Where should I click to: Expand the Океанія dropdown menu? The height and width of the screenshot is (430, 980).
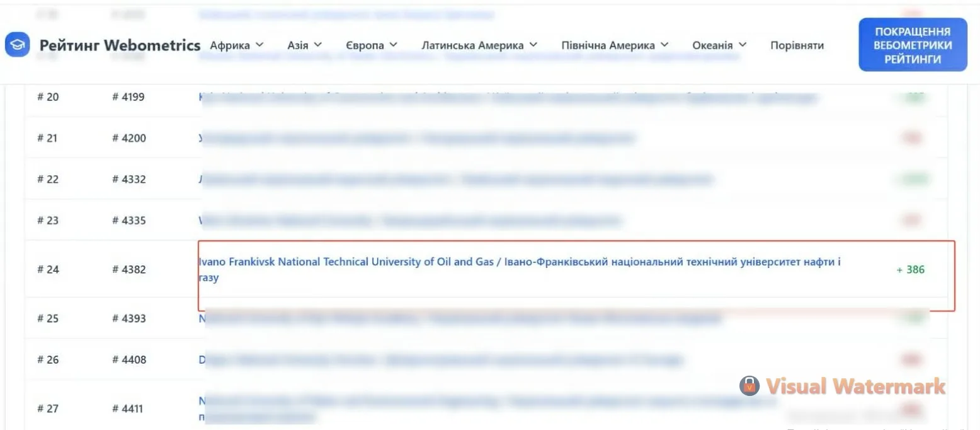[x=719, y=45]
